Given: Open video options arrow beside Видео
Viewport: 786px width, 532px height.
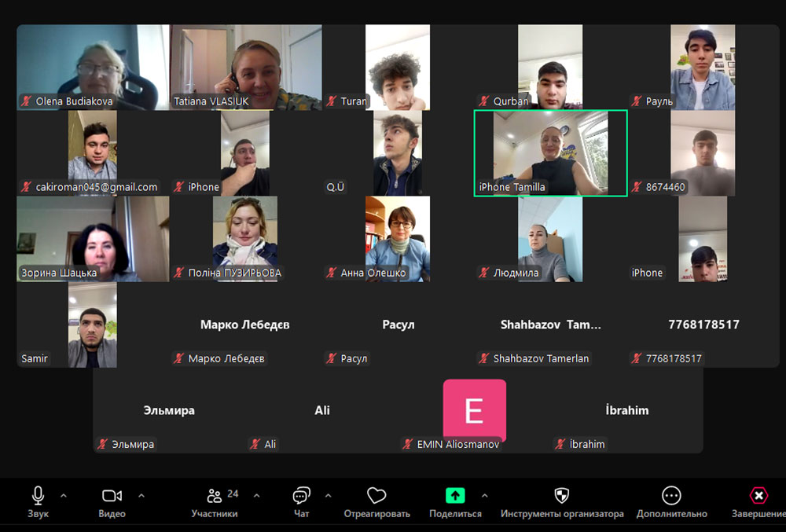Looking at the screenshot, I should tap(141, 496).
